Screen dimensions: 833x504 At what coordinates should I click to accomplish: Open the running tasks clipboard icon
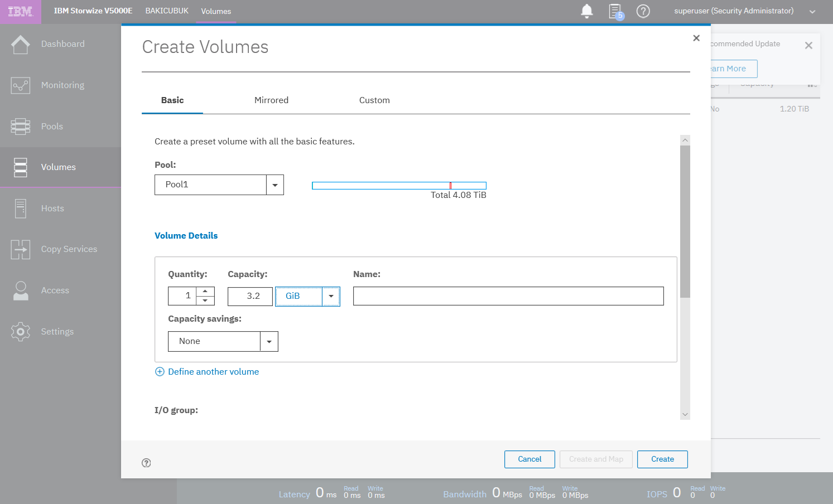(615, 11)
